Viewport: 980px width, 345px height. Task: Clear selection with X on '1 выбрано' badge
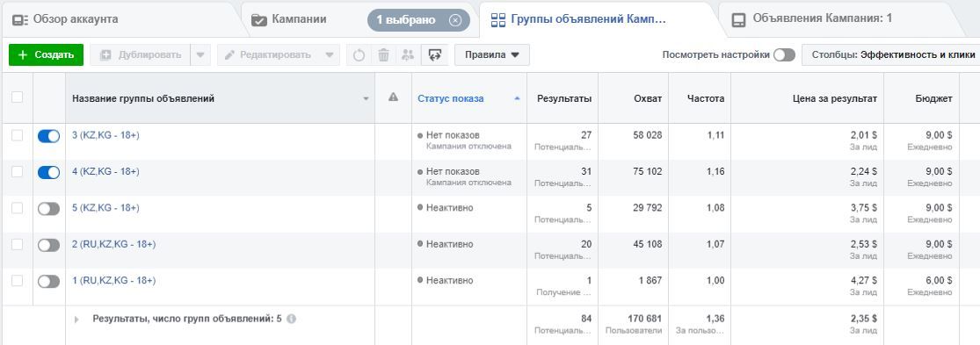click(455, 20)
